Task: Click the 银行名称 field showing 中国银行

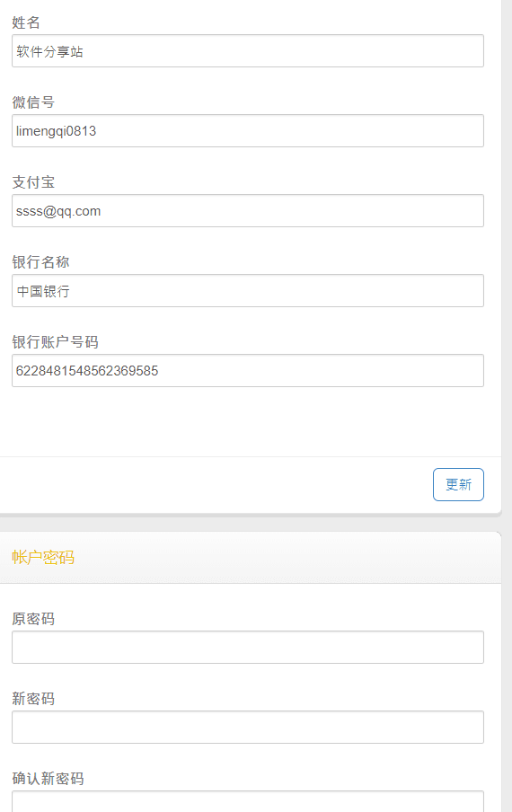Action: [247, 290]
